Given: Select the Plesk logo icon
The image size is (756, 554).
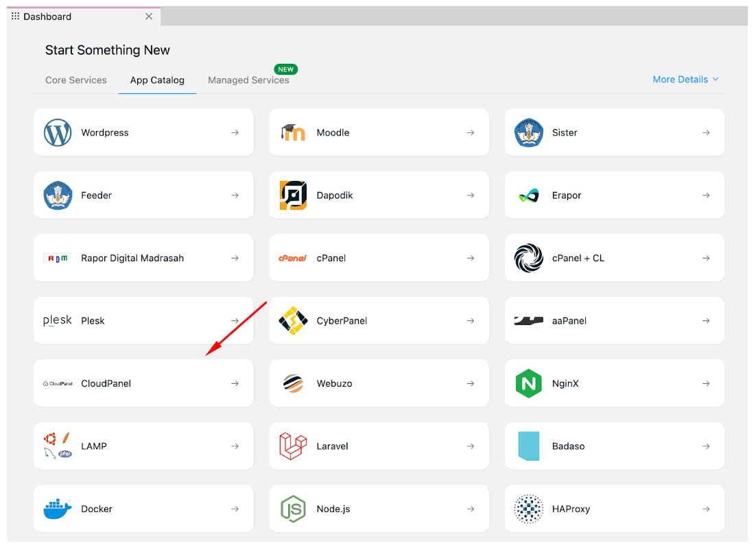Looking at the screenshot, I should 56,320.
